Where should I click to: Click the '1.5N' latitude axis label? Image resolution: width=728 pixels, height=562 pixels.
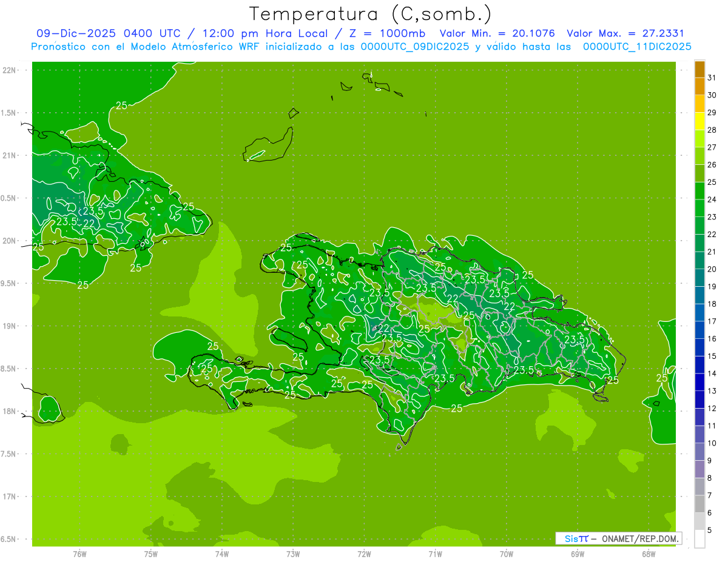click(x=8, y=113)
